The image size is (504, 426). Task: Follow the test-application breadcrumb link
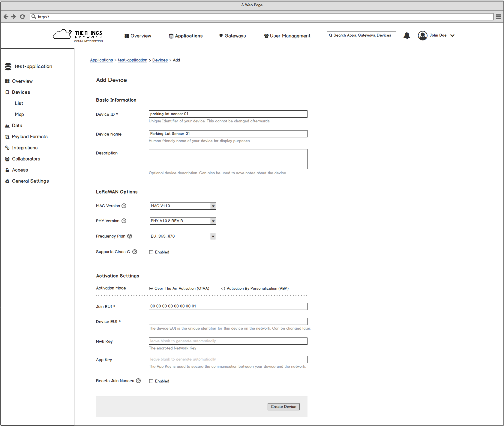[132, 60]
